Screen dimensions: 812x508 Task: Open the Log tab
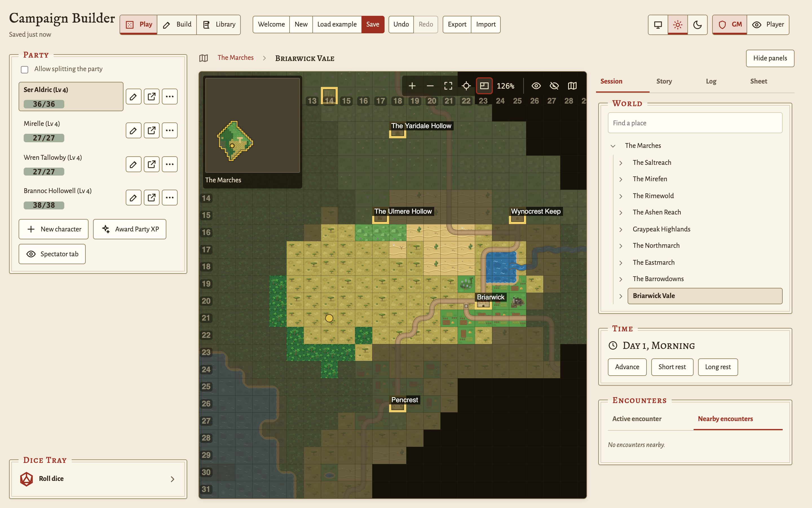coord(711,81)
